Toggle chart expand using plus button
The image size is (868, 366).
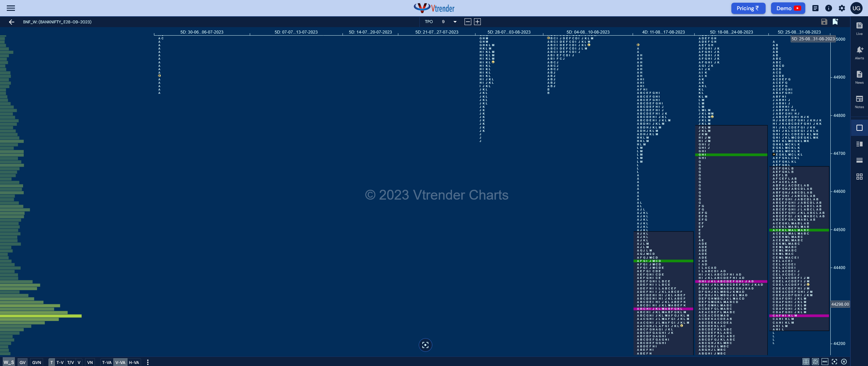(x=477, y=22)
